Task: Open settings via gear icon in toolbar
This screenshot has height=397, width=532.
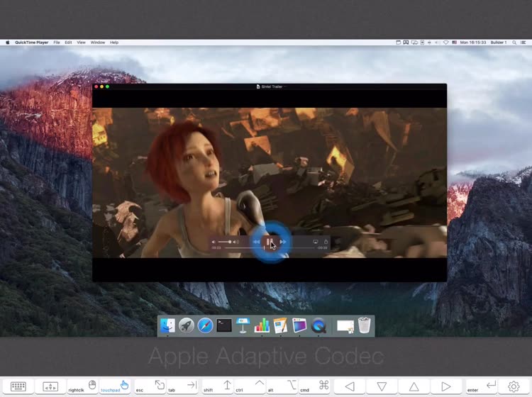Action: 514,386
